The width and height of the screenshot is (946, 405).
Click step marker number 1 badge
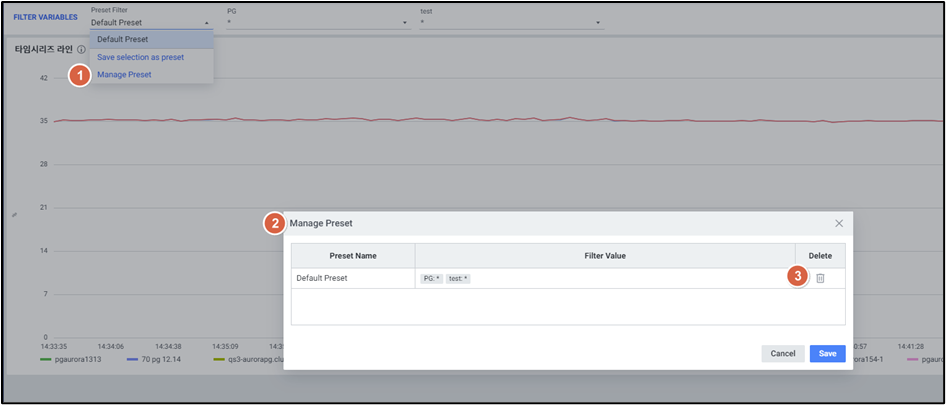80,75
